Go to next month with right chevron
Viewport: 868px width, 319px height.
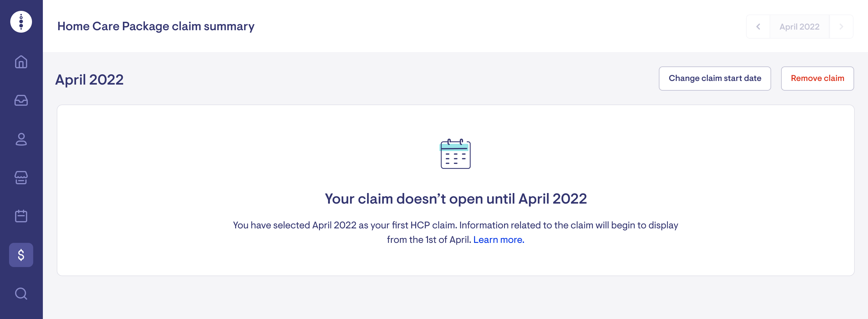pos(841,27)
